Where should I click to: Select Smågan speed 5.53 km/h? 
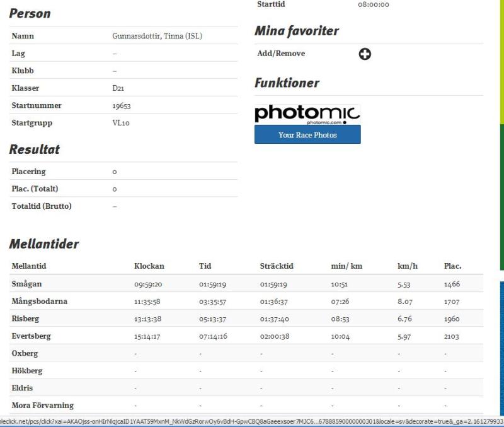tap(404, 284)
